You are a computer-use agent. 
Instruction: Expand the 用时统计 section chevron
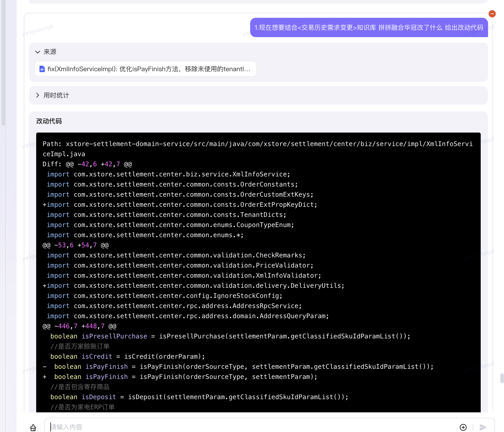pyautogui.click(x=38, y=95)
